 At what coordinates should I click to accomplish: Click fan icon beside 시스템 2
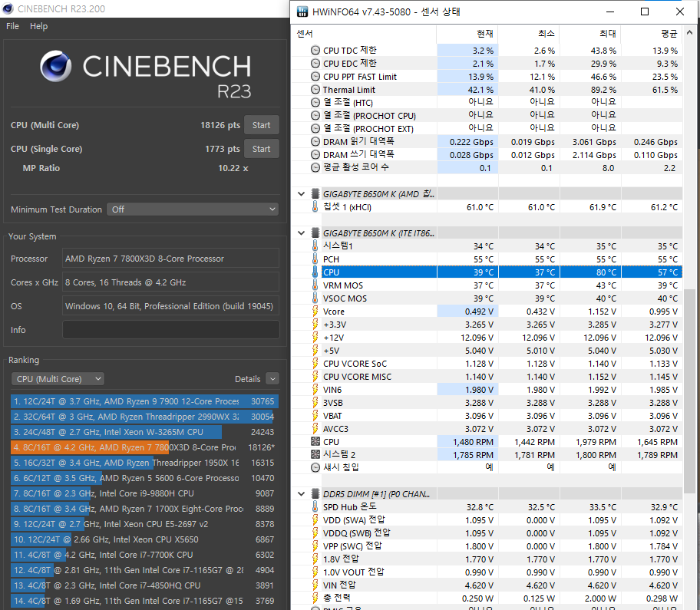(x=315, y=455)
